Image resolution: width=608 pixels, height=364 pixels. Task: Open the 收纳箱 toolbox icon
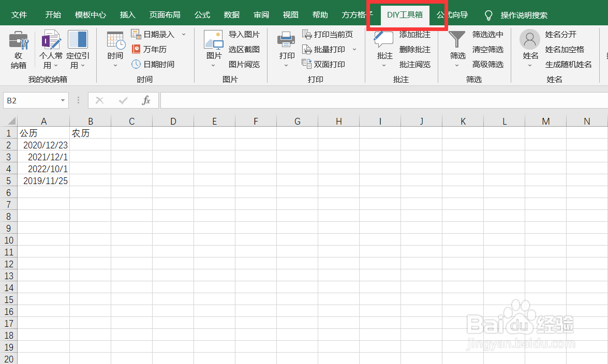(18, 40)
